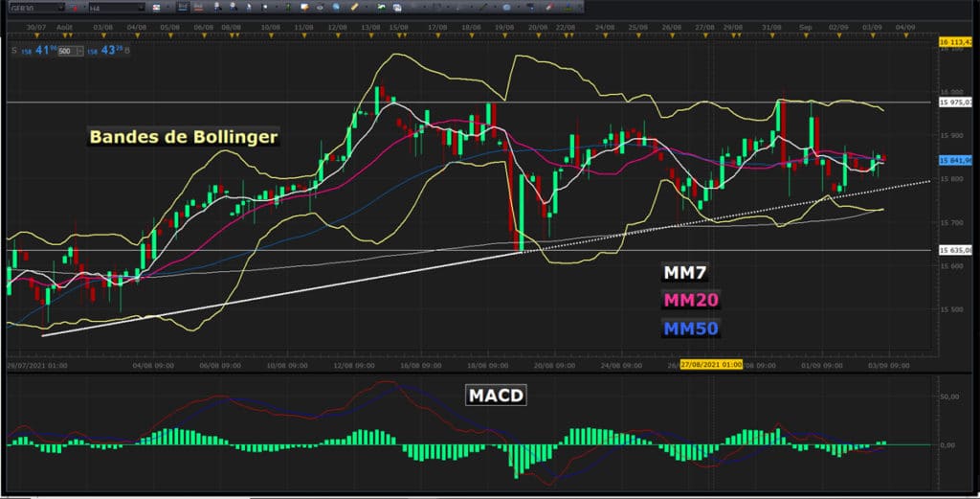Click the yellow marker under 04/08
The width and height of the screenshot is (980, 499).
[138, 35]
